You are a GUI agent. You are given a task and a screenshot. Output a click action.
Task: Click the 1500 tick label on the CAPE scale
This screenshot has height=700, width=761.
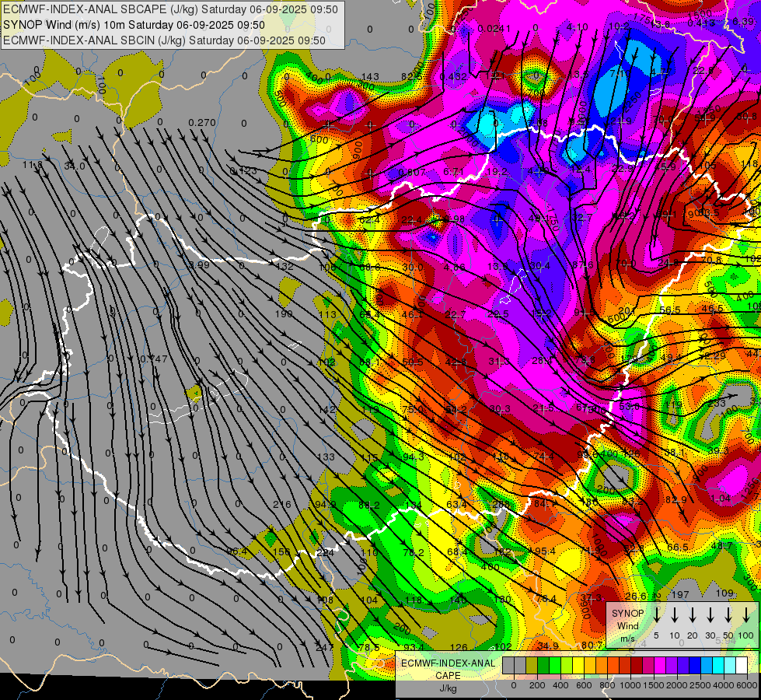pos(654,685)
